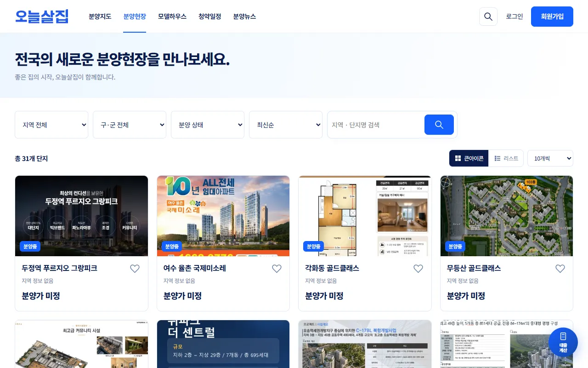Click the blue magnifier search button

439,125
